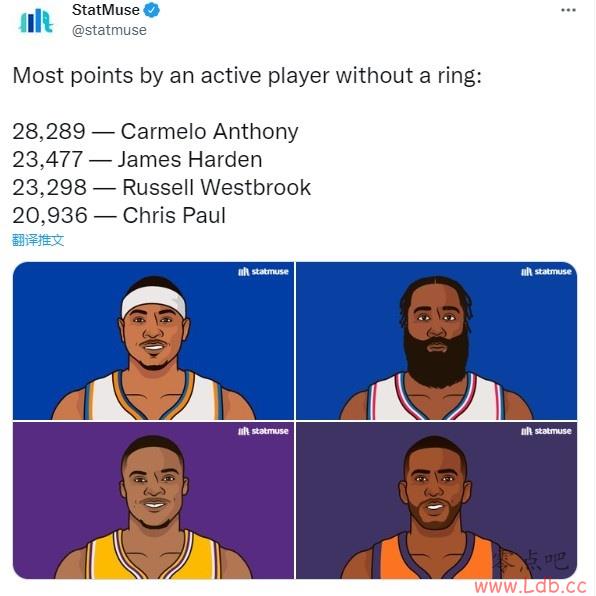Image resolution: width=596 pixels, height=596 pixels.
Task: Open the three-dot more options menu
Action: pos(568,10)
